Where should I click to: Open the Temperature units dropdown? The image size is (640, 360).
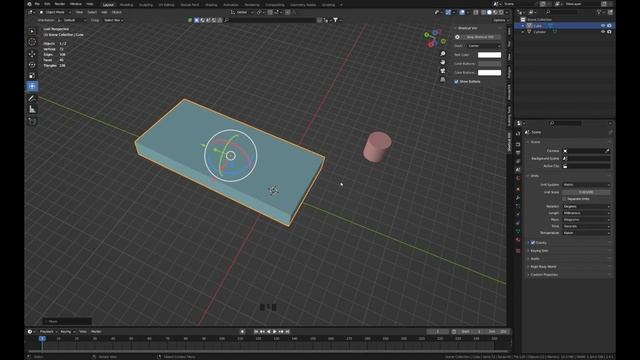tap(586, 233)
